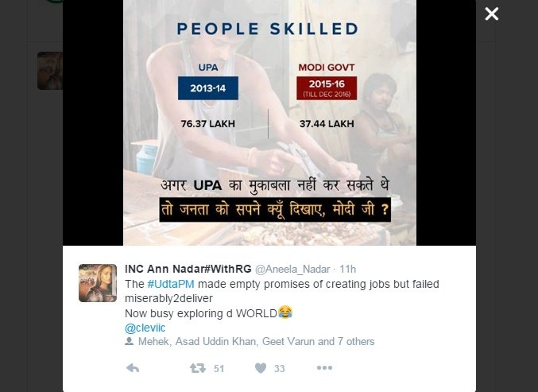Image resolution: width=538 pixels, height=392 pixels.
Task: Open the @cleviic mention link
Action: [x=145, y=328]
